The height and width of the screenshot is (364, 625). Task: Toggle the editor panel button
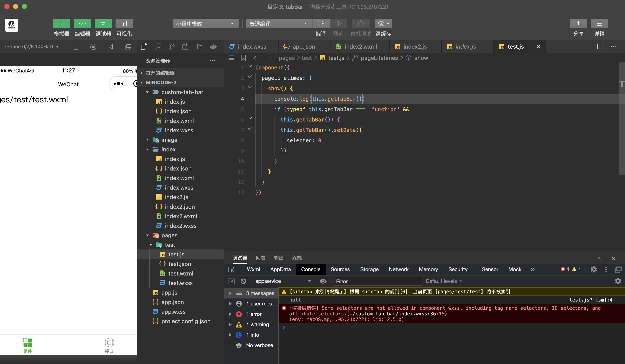(82, 24)
